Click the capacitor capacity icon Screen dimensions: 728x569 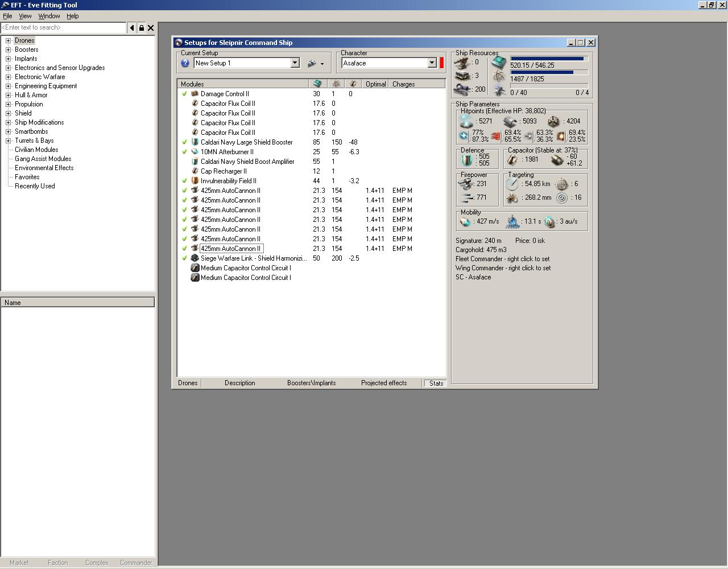pos(512,160)
